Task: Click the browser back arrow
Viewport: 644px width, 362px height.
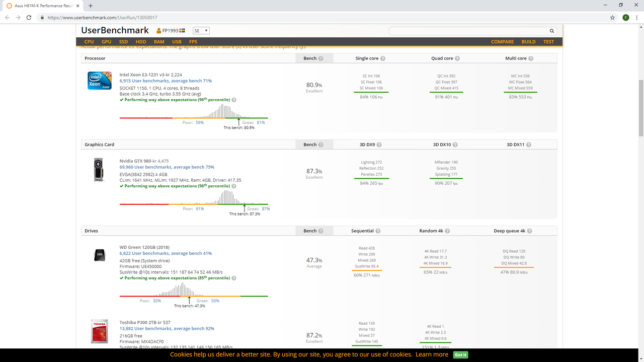Action: (x=7, y=17)
